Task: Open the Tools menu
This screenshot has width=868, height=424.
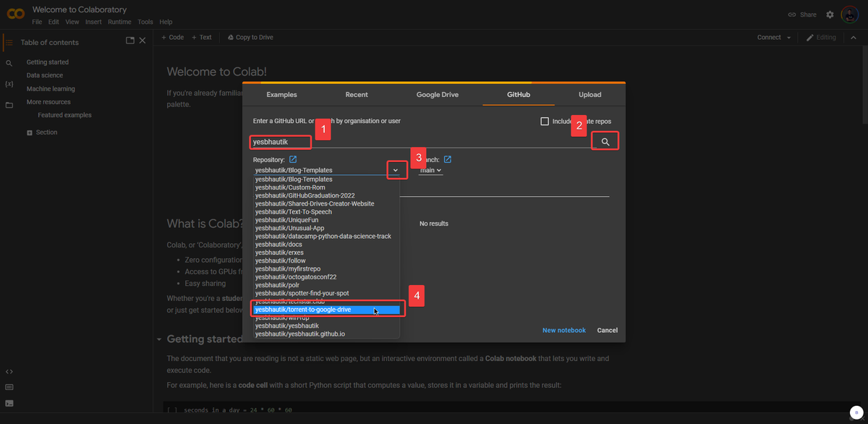Action: pyautogui.click(x=145, y=22)
